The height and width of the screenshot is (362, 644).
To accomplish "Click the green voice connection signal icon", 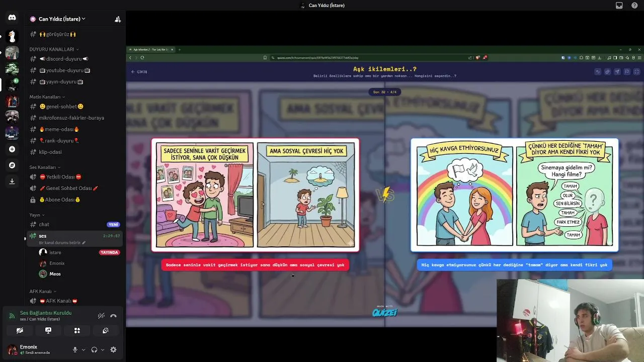I will (x=12, y=316).
